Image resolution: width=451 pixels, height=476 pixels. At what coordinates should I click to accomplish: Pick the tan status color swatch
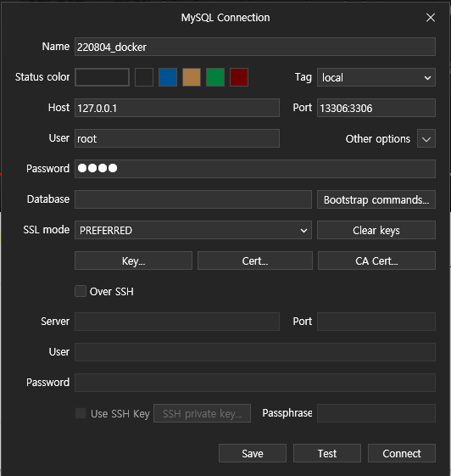tap(192, 77)
